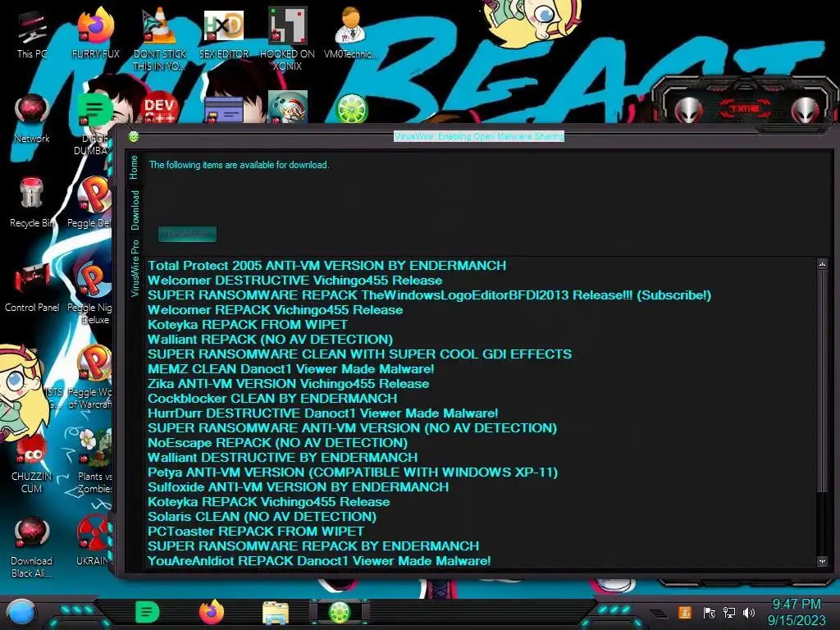Open Firefox from taskbar
840x630 pixels.
(x=212, y=612)
